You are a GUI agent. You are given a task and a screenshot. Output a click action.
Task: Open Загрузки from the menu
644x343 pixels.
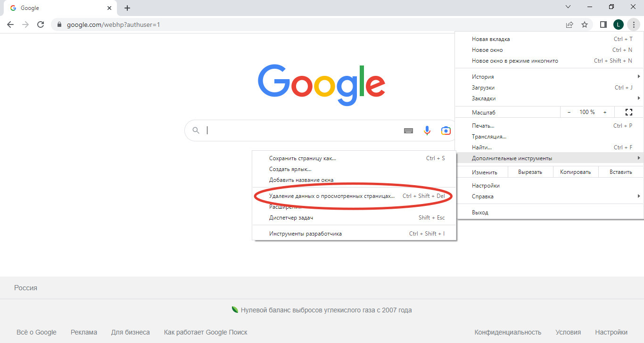pos(549,88)
